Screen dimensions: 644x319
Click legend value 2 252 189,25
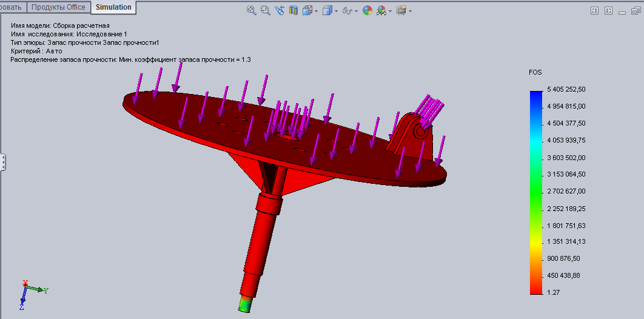[566, 209]
